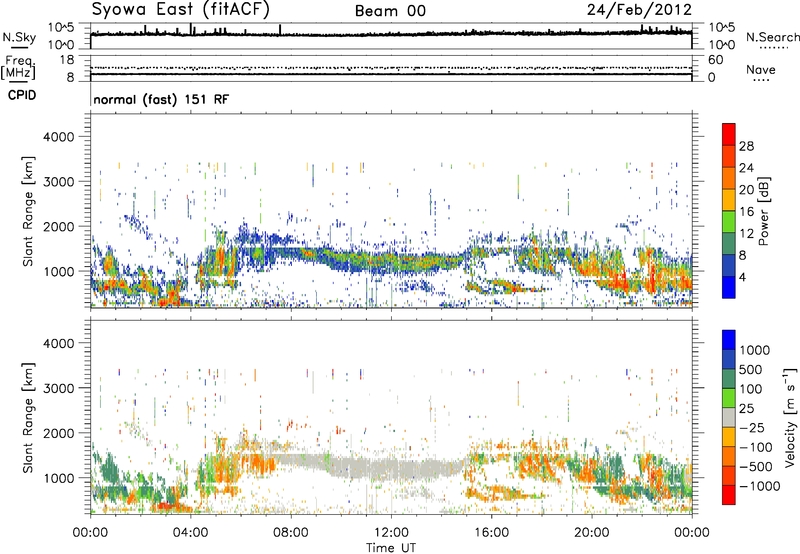The image size is (800, 554).
Task: Click the 'Nave' legend label
Action: tap(761, 70)
